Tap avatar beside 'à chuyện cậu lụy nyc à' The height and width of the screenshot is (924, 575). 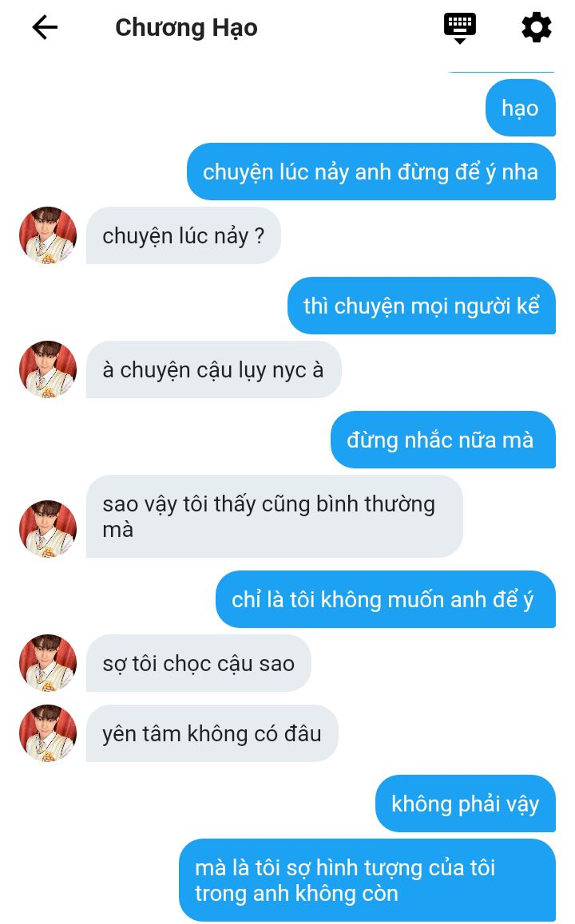(48, 369)
